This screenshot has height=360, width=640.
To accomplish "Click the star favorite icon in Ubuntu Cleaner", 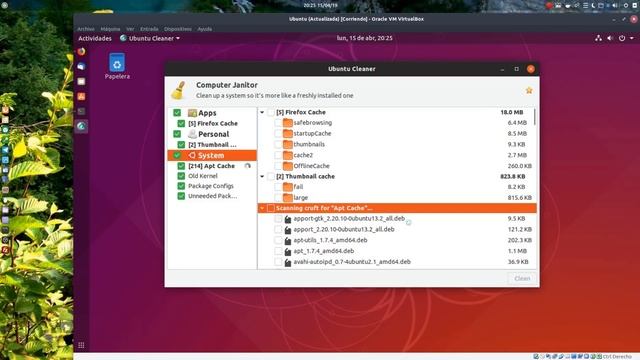I will tap(529, 90).
